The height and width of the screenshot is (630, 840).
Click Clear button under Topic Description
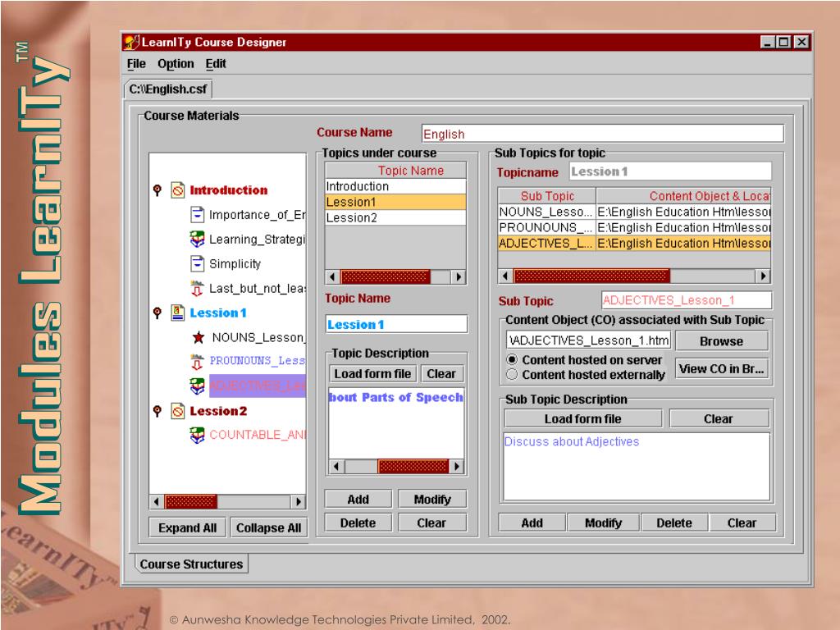tap(441, 373)
